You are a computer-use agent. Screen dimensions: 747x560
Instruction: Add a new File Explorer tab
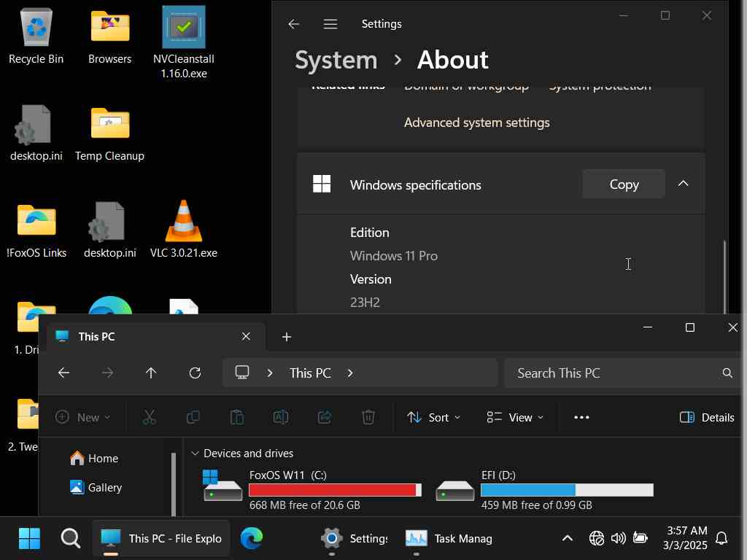point(286,337)
